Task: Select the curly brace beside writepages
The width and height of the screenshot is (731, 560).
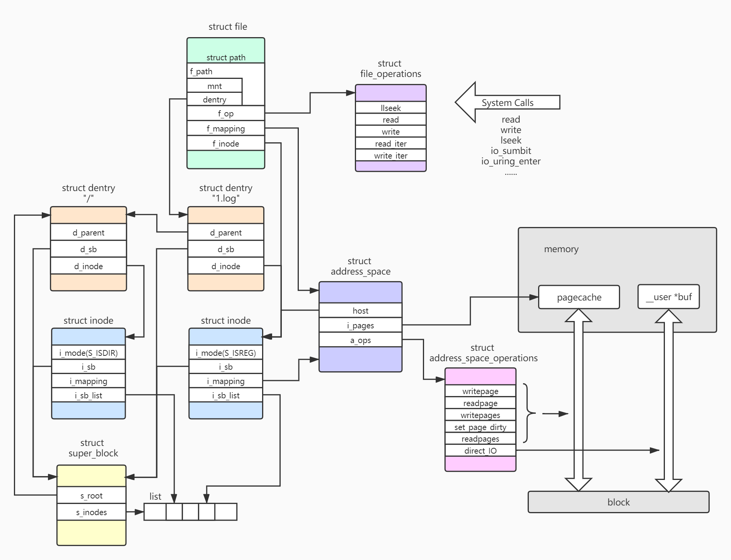Action: pos(528,413)
